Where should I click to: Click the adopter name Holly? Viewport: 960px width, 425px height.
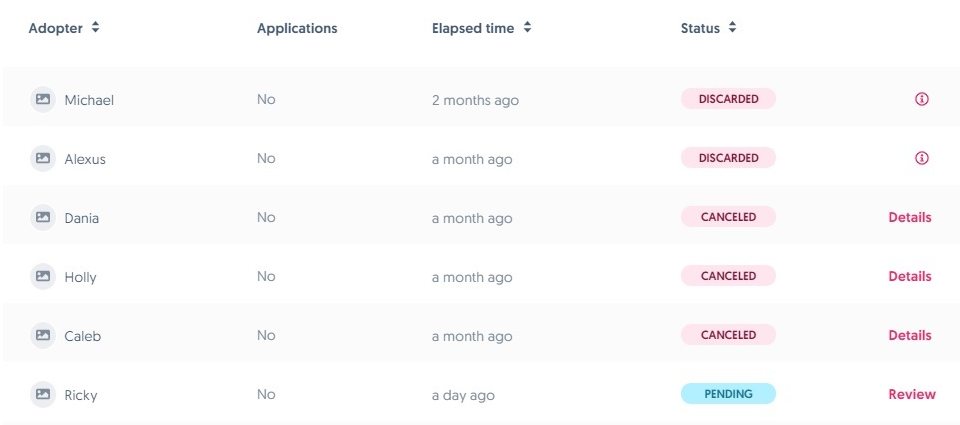coord(80,277)
